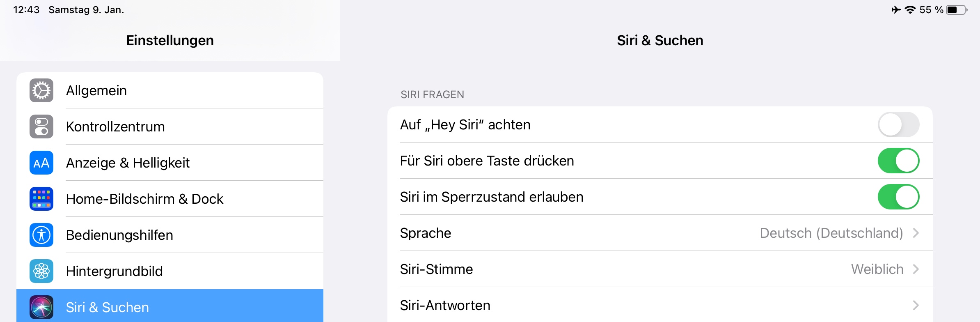Turn off Siri im Sperrzustand erlauben
This screenshot has height=322, width=980.
coord(898,197)
